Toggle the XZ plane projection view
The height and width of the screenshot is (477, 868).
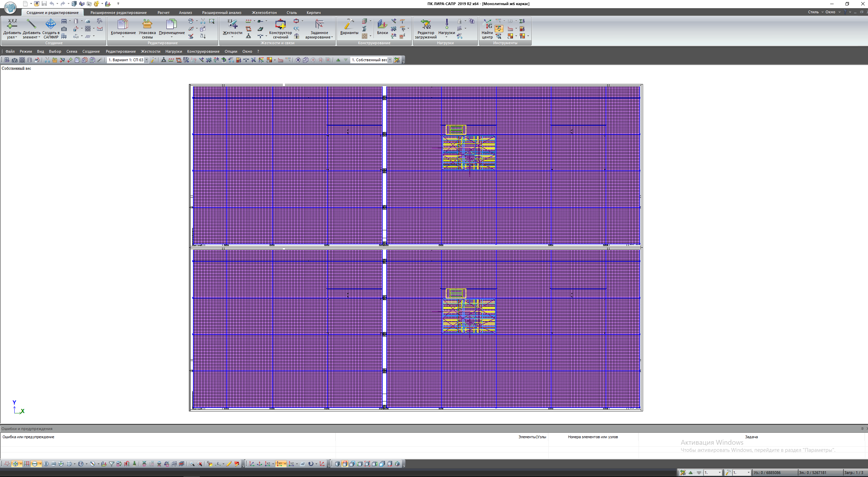[x=268, y=464]
